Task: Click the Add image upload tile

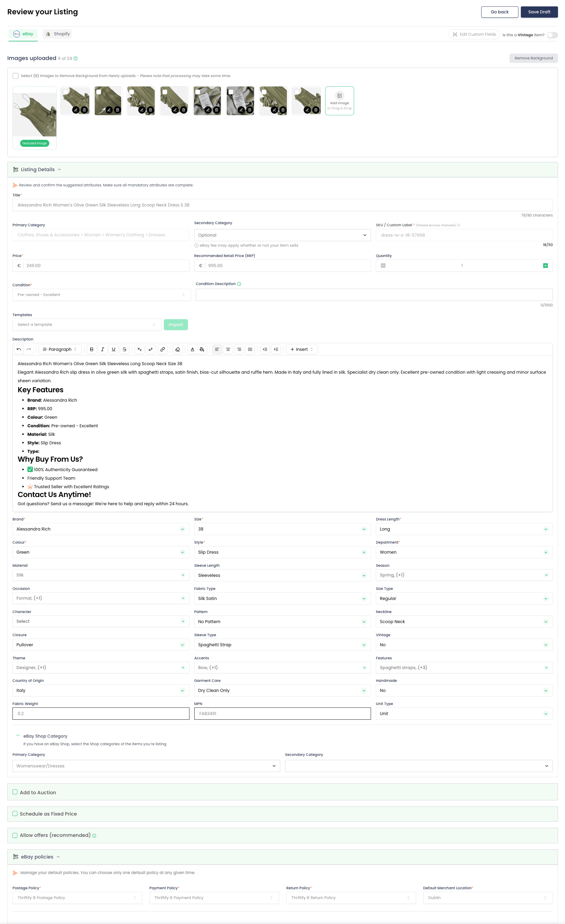Action: (340, 101)
